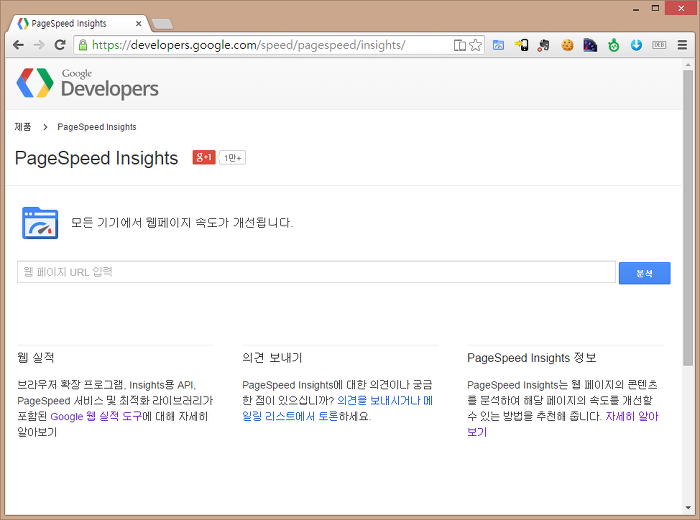Image resolution: width=700 pixels, height=520 pixels.
Task: Click the dark blue image extension icon
Action: (590, 45)
